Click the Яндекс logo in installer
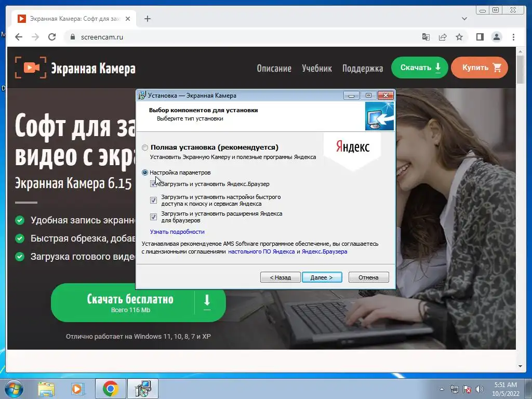This screenshot has height=399, width=532. 353,147
